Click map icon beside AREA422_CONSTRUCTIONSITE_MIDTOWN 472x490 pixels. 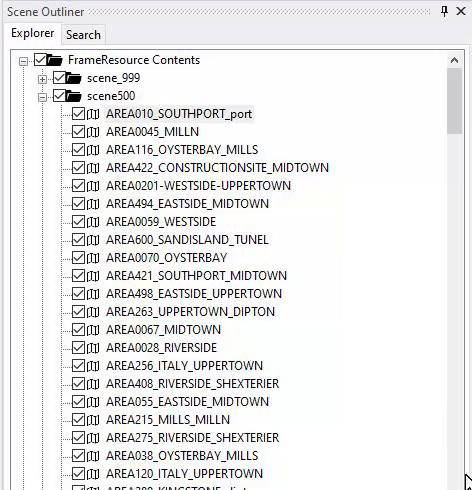point(93,168)
